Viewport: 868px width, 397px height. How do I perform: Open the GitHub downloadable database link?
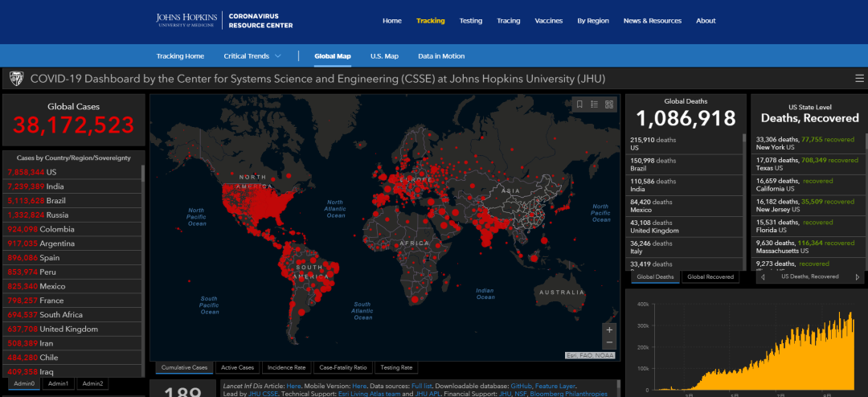[x=520, y=386]
